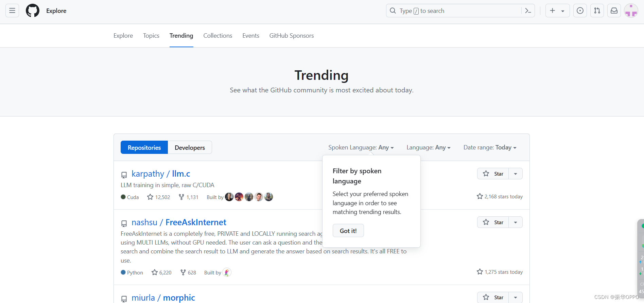Screen dimensions: 644x303
Task: Switch to the Topics tab
Action: click(x=151, y=36)
